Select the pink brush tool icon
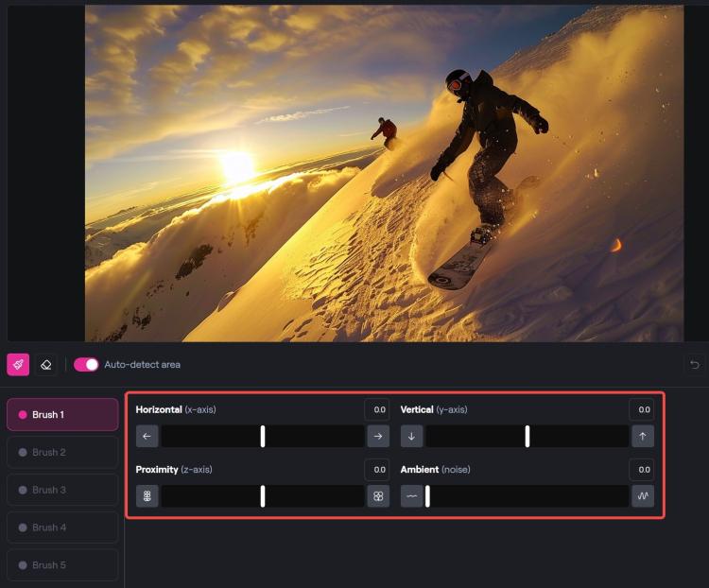The height and width of the screenshot is (588, 709). (x=18, y=365)
